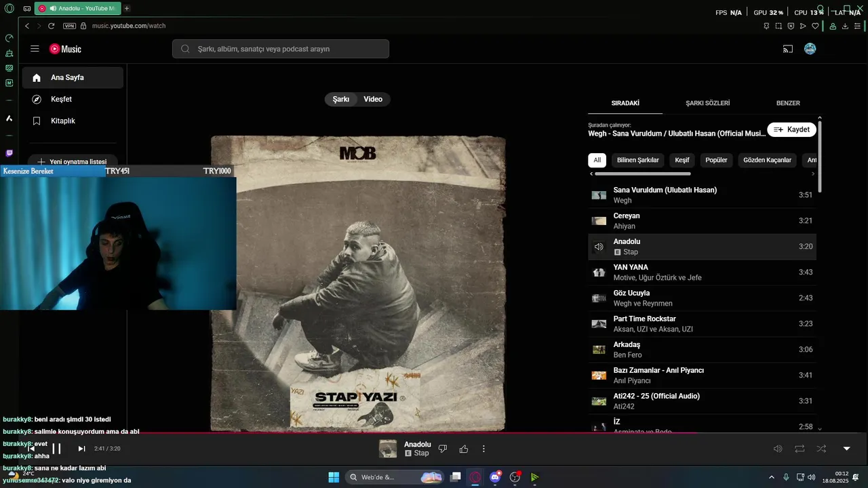Dislike the song Anadolu
Image resolution: width=868 pixels, height=488 pixels.
click(x=443, y=449)
